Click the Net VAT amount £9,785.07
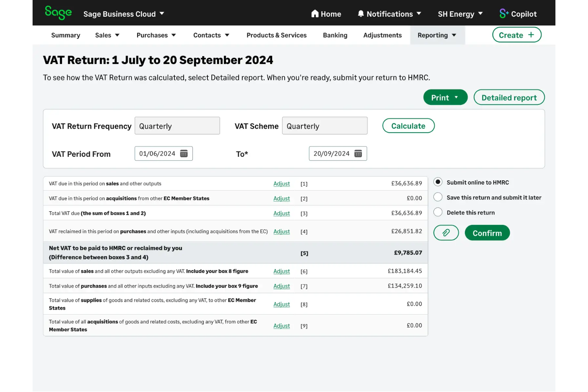Image resolution: width=588 pixels, height=392 pixels. tap(408, 253)
